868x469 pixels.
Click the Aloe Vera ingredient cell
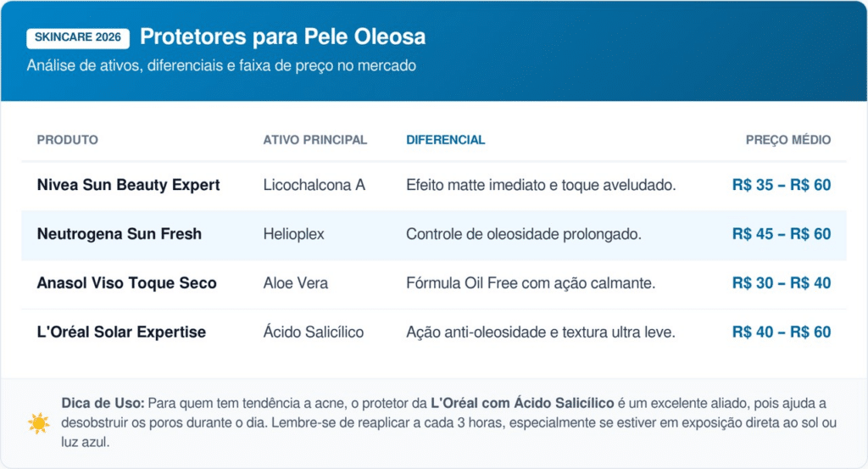click(296, 283)
